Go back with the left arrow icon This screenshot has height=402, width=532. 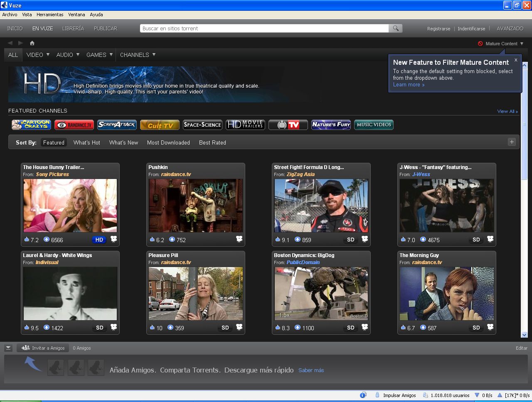point(10,43)
